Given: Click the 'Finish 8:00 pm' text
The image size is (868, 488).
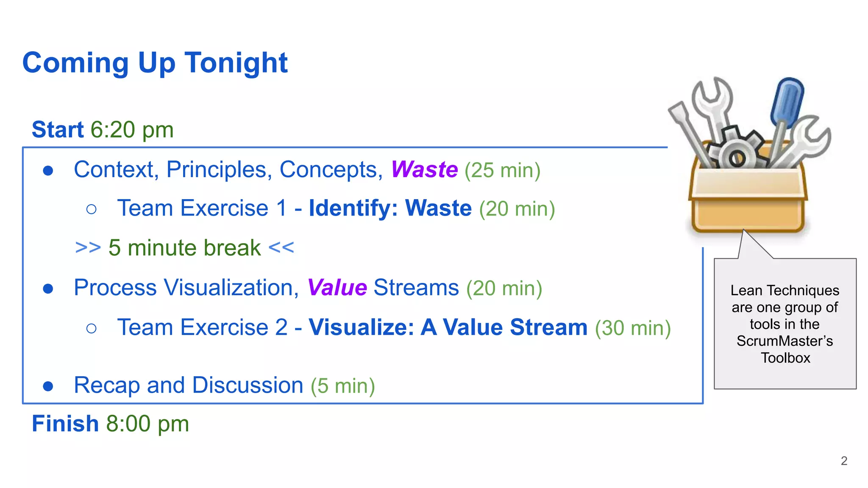Looking at the screenshot, I should (x=110, y=424).
